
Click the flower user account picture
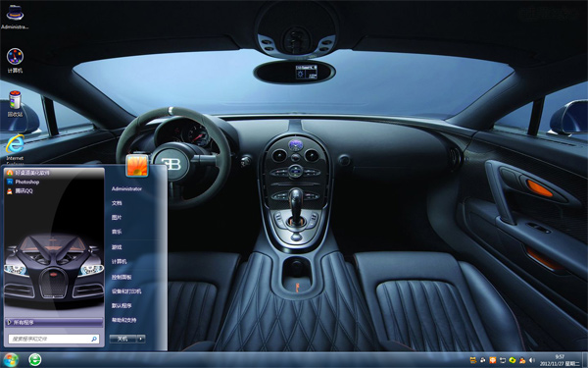137,165
